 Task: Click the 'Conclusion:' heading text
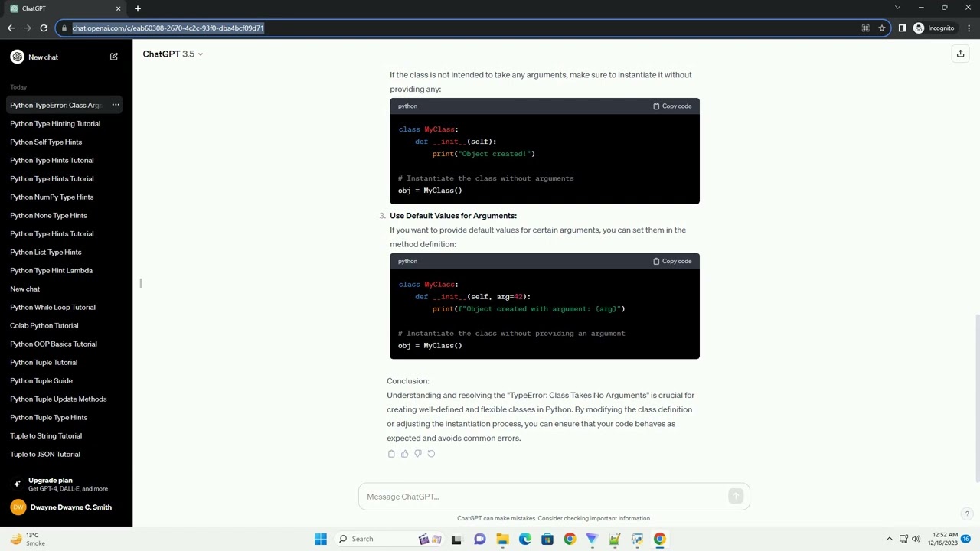point(408,381)
